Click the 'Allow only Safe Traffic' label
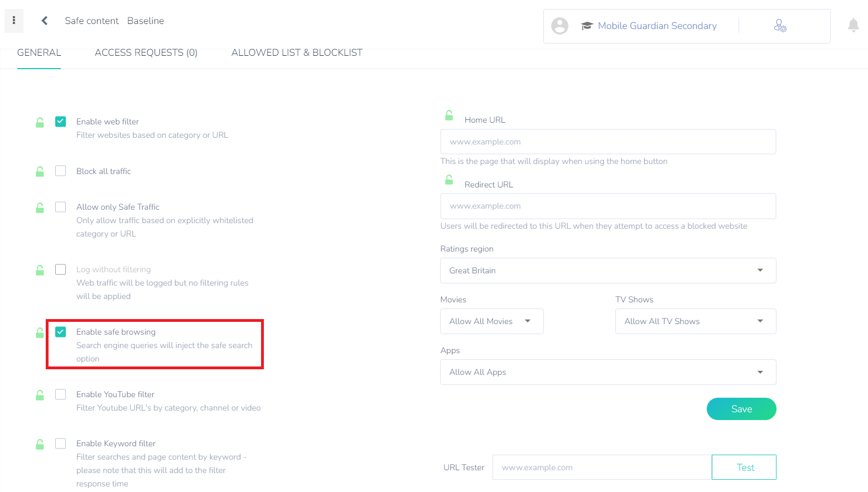 118,207
